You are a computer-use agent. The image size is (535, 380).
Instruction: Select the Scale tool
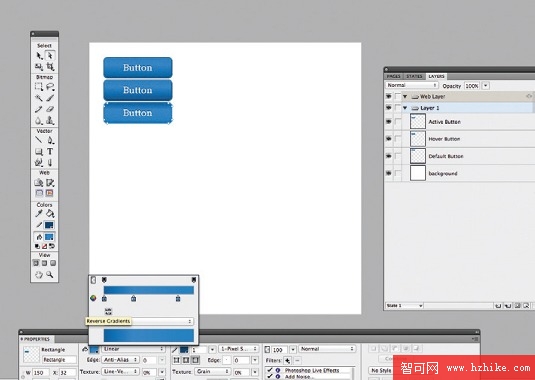coord(39,67)
